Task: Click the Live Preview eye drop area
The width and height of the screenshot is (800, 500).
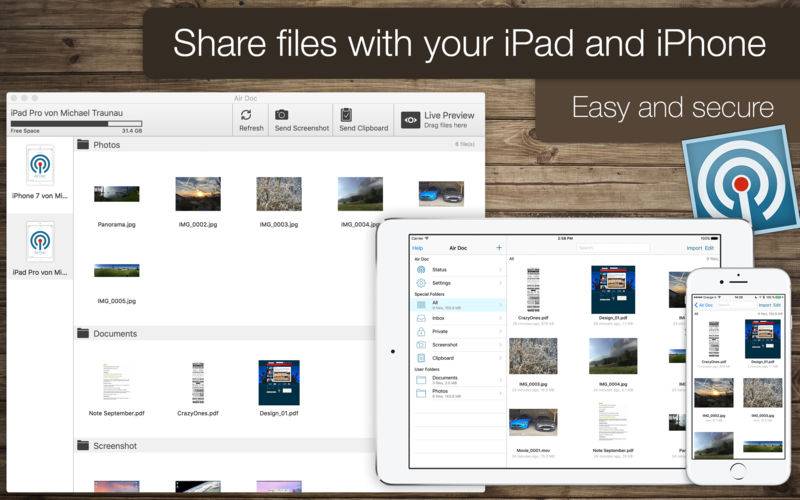Action: pos(438,120)
